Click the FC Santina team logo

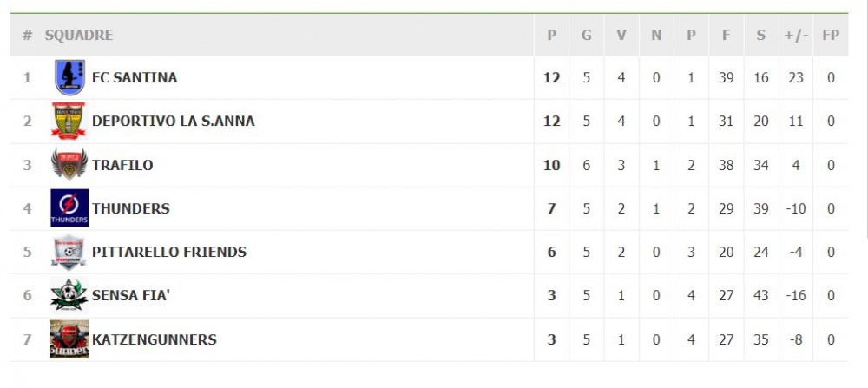69,77
